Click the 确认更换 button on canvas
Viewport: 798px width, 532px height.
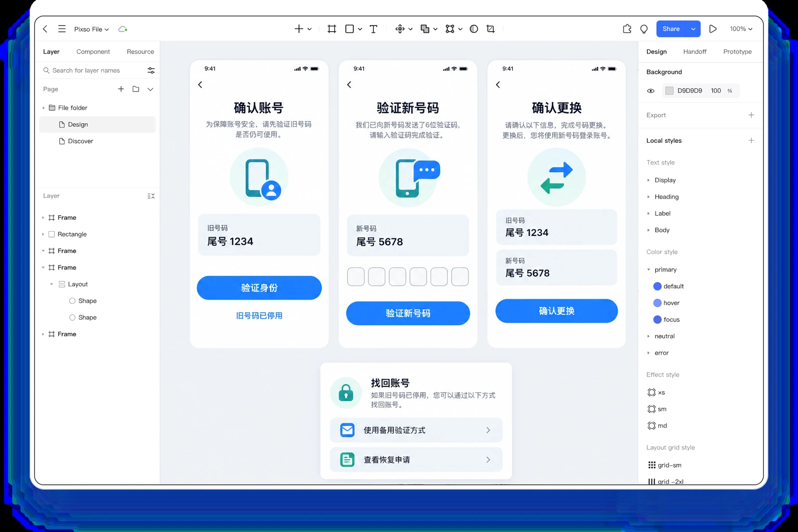coord(556,311)
